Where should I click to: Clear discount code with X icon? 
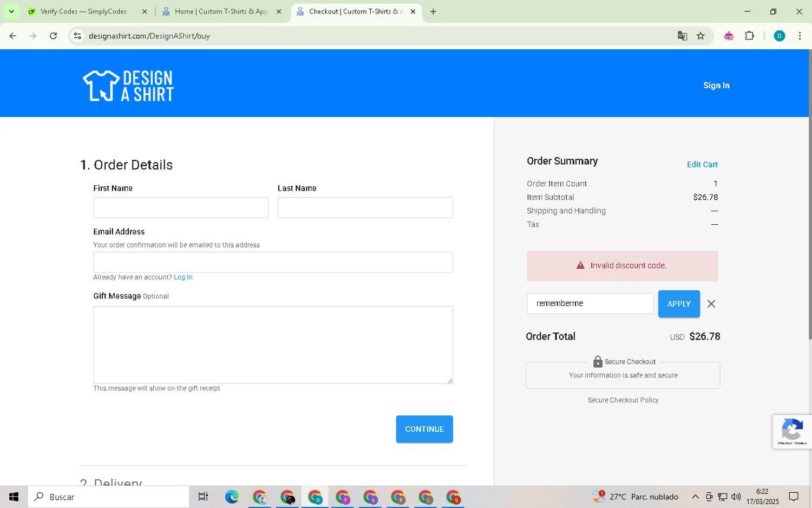[711, 304]
